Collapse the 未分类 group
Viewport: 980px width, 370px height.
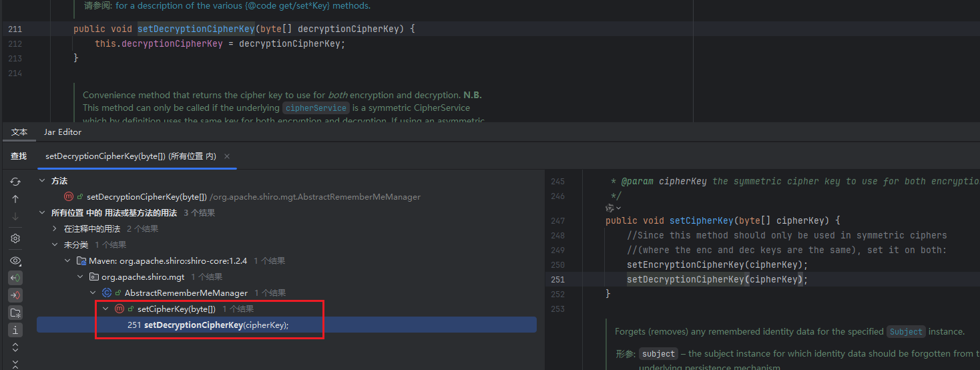click(55, 245)
